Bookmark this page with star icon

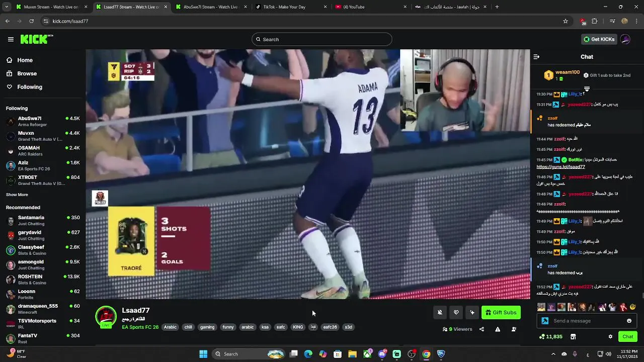coord(566,21)
